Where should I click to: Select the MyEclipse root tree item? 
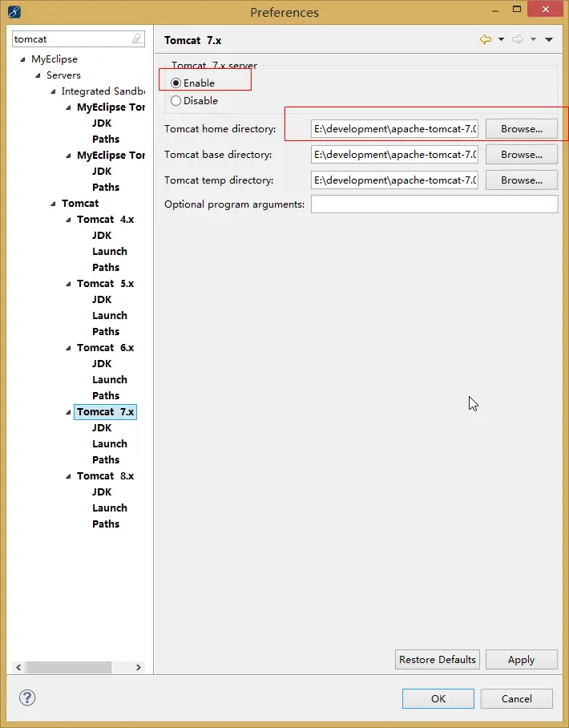point(54,59)
